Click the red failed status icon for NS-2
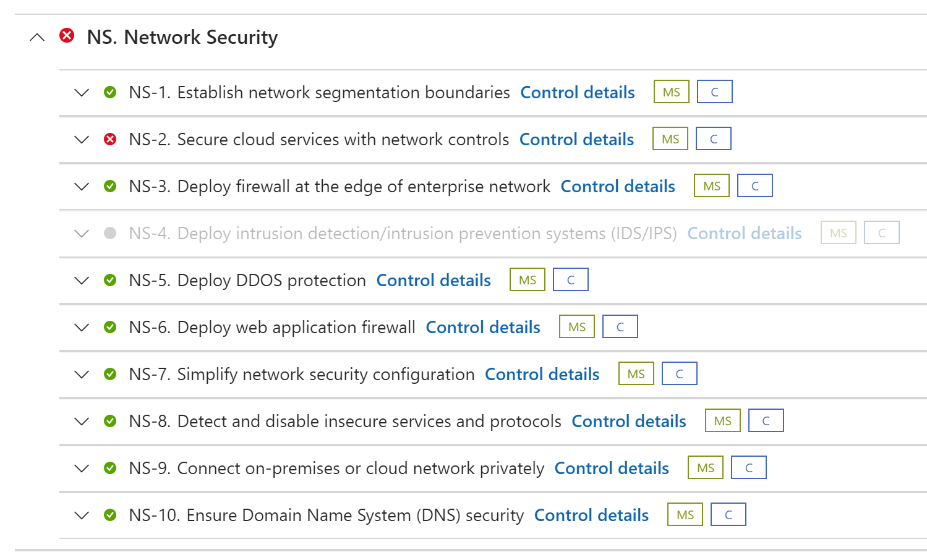 click(x=110, y=139)
